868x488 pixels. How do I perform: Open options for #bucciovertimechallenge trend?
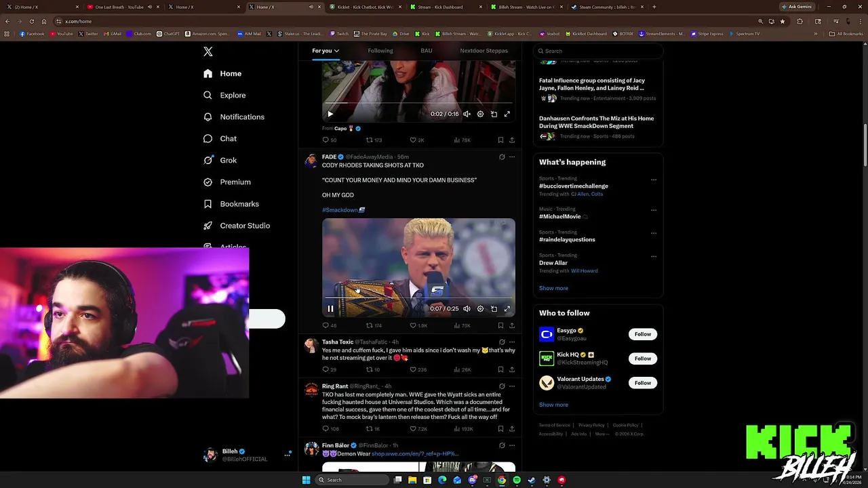654,180
